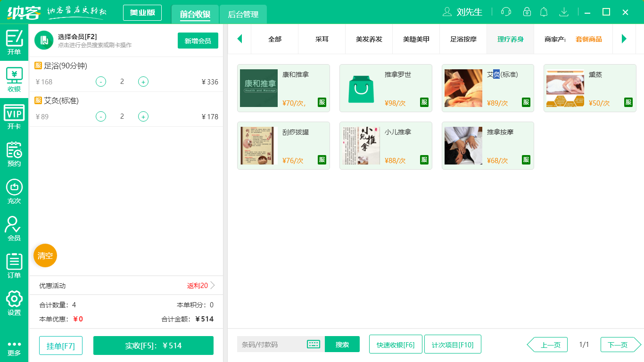Click the 实收[F5] payment button

coord(153,345)
